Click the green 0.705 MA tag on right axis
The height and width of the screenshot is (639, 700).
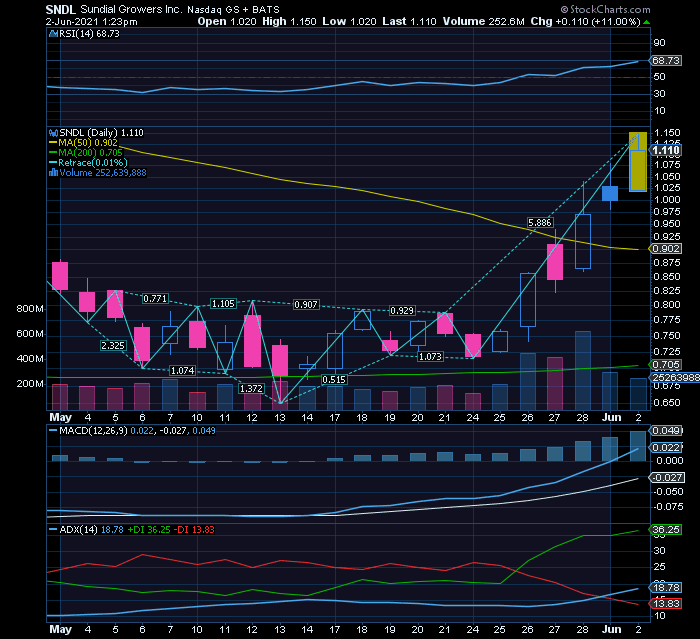click(x=666, y=365)
